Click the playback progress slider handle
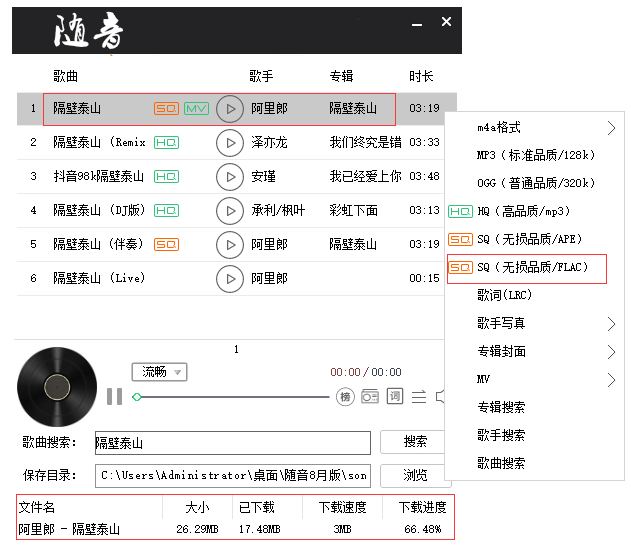This screenshot has width=631, height=548. click(x=137, y=398)
